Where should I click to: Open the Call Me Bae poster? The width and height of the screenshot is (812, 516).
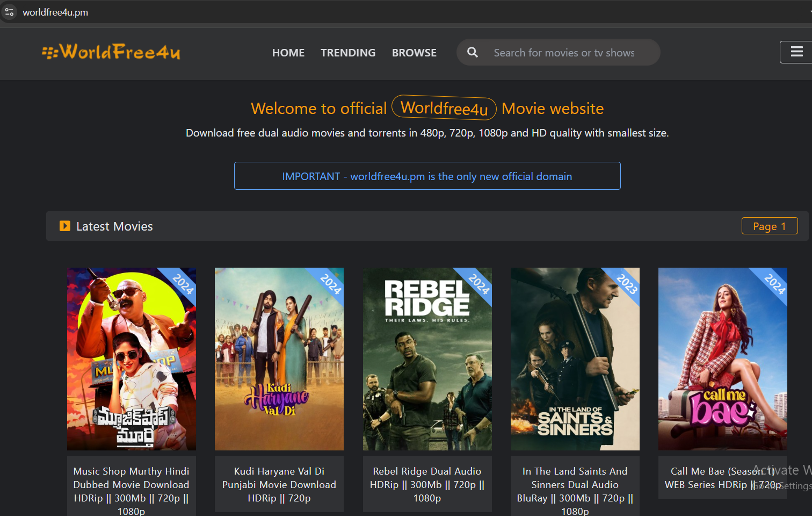(723, 359)
